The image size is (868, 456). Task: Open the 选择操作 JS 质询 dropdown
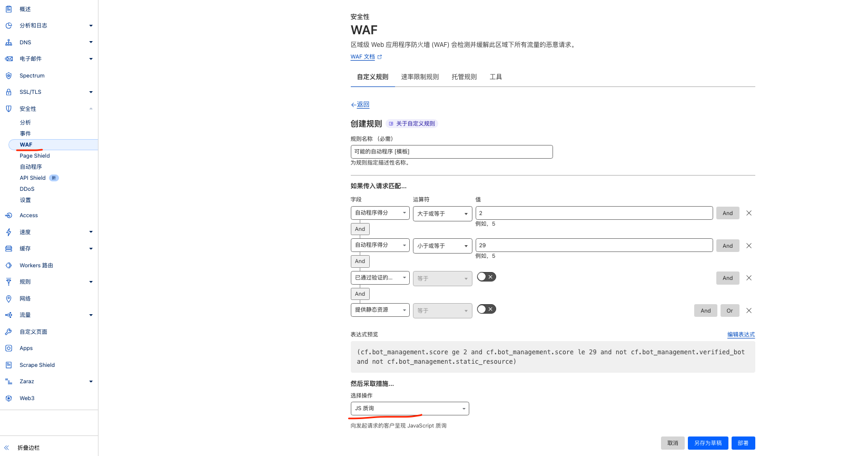coord(409,409)
